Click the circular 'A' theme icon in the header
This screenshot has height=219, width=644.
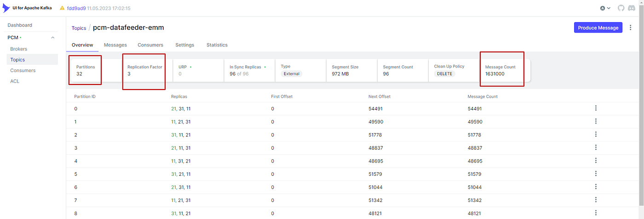coord(603,8)
